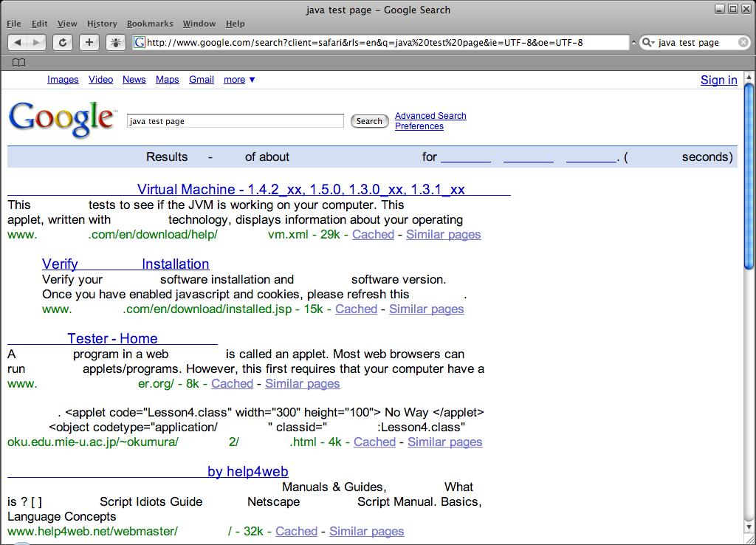
Task: Click the scrollbar down arrow
Action: (749, 527)
